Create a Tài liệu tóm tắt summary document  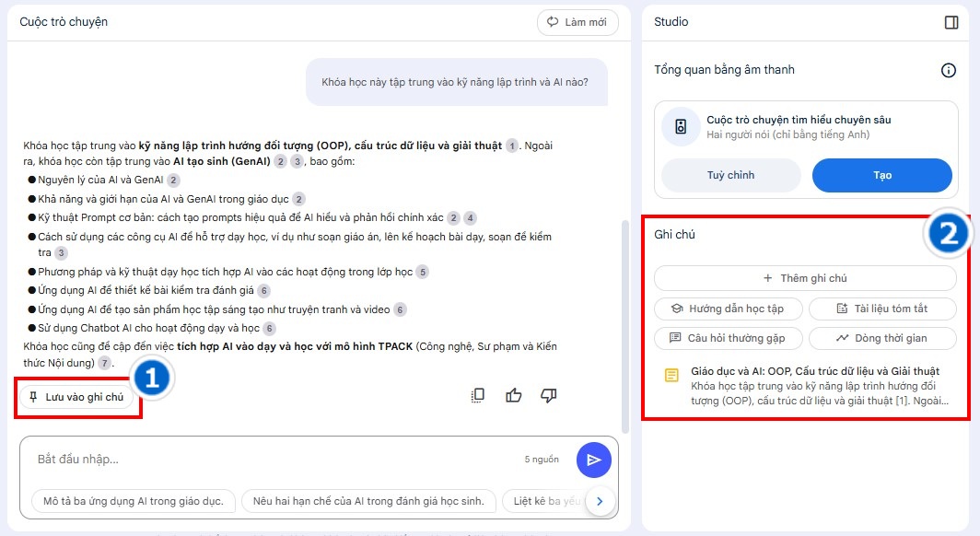click(881, 309)
